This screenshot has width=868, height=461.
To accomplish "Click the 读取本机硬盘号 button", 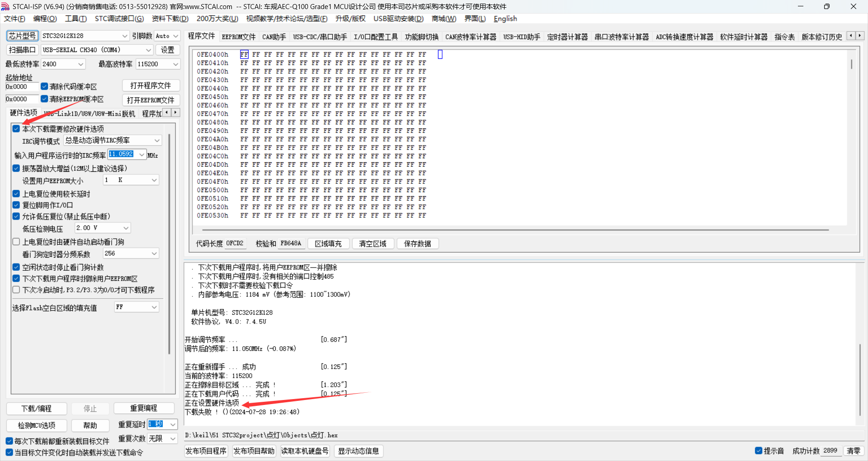I will click(305, 451).
